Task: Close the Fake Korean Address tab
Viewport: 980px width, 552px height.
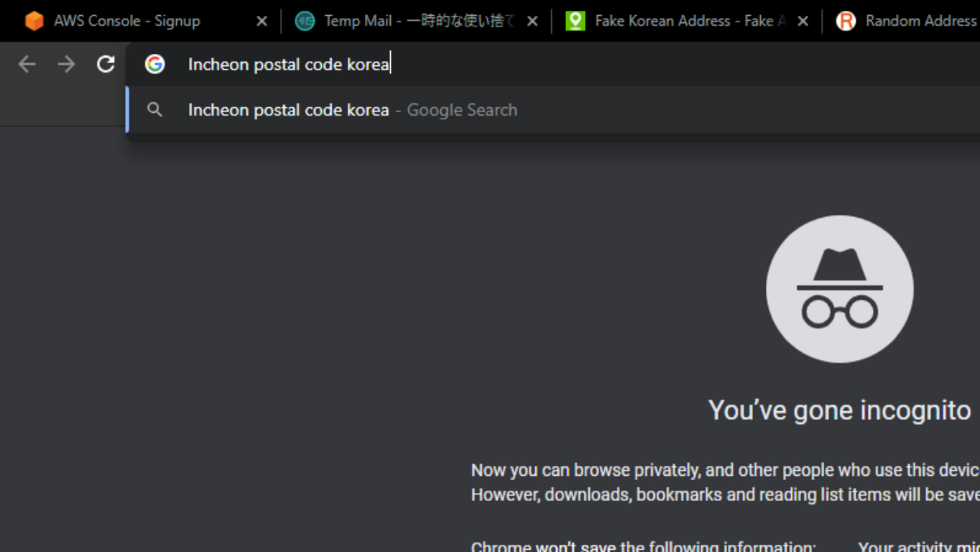Action: (x=803, y=22)
